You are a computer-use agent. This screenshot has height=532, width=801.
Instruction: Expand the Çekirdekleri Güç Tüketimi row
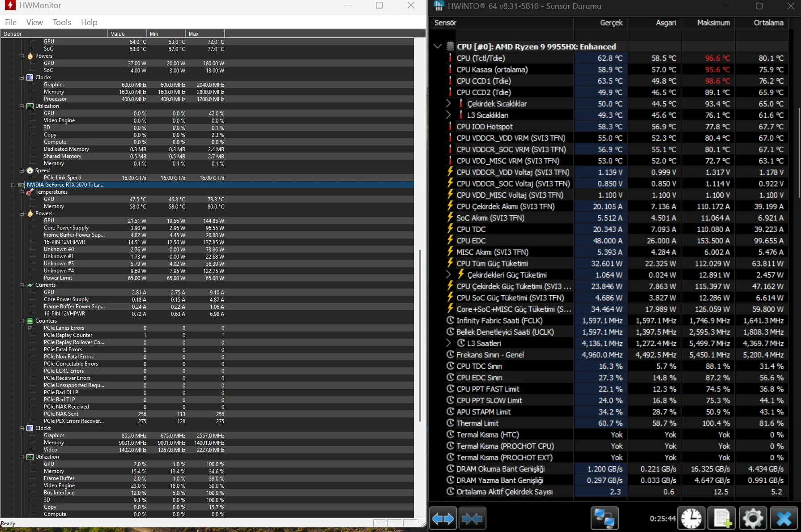click(448, 275)
